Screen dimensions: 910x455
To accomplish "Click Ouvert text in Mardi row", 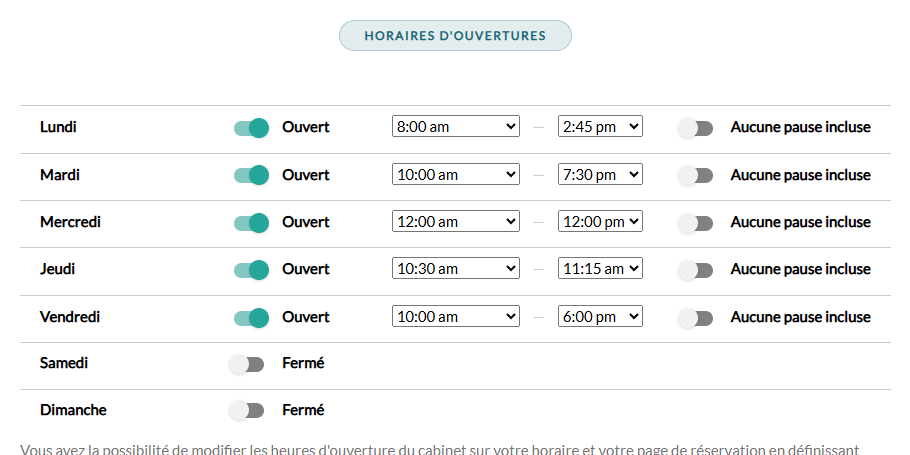I will (x=306, y=175).
